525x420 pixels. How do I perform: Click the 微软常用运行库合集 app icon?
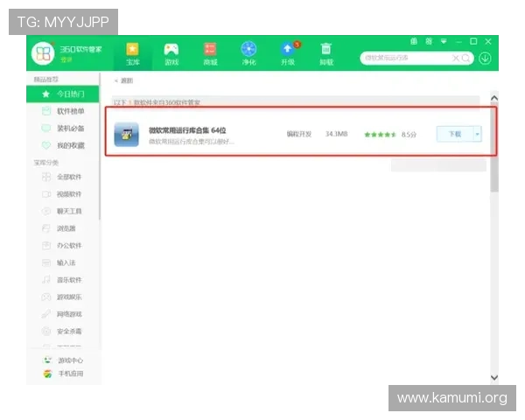click(x=126, y=134)
